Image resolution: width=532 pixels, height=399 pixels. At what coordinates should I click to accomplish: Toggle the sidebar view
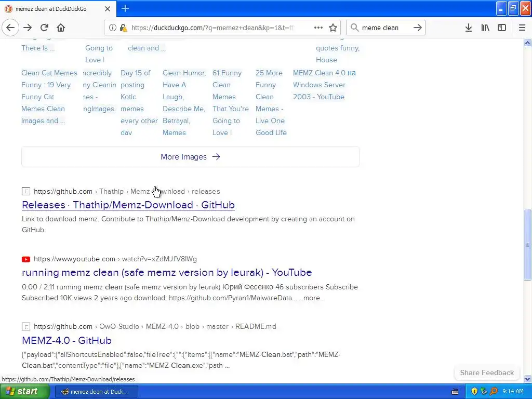(502, 28)
